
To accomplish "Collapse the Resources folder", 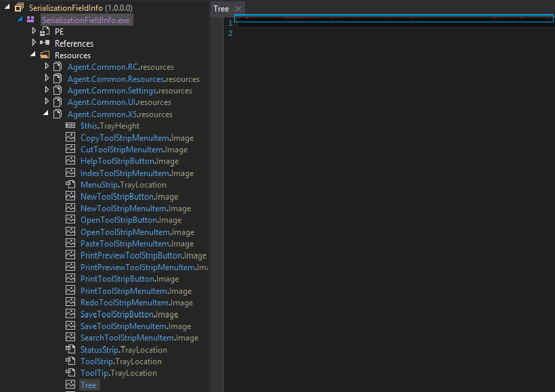I will (x=34, y=55).
